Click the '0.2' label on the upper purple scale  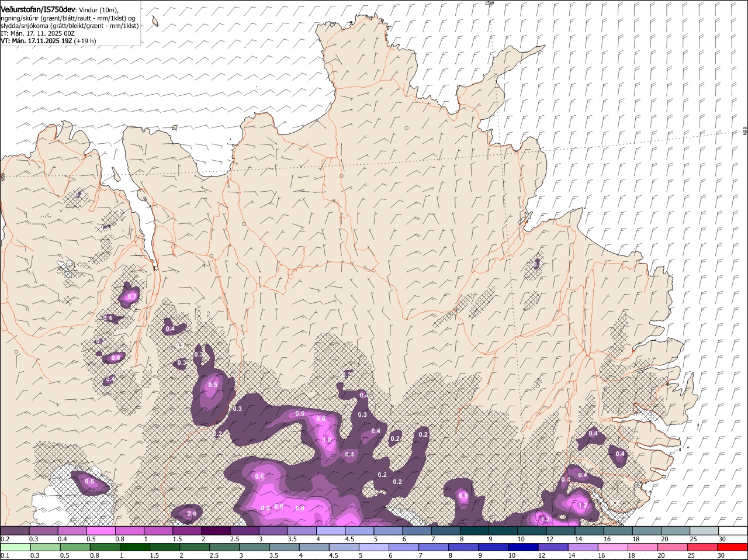click(x=5, y=538)
